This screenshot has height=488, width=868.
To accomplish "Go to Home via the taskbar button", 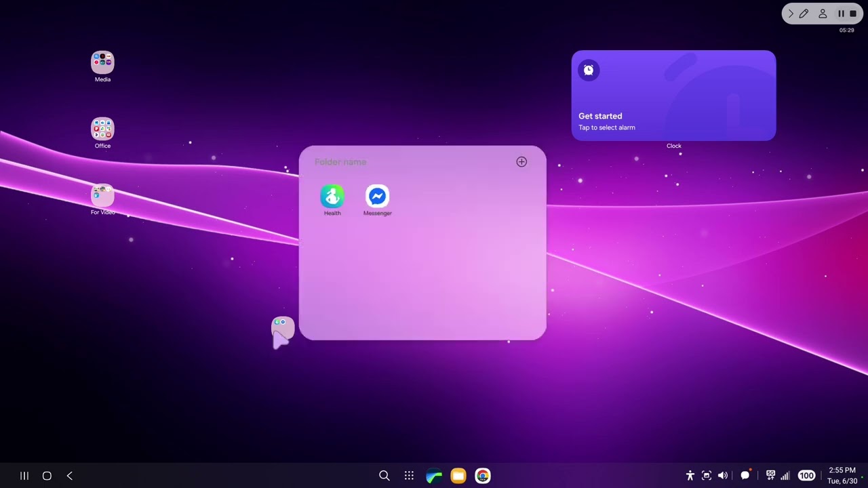I will point(47,476).
